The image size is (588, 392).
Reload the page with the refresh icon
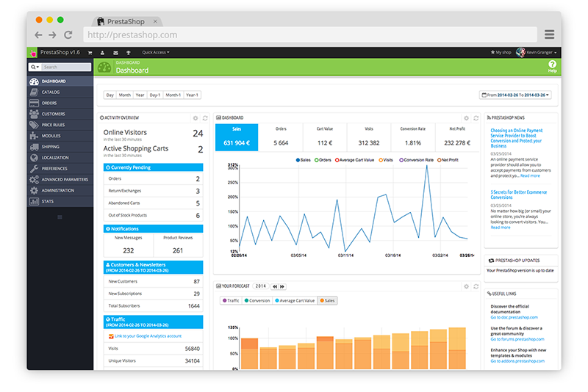(x=68, y=35)
